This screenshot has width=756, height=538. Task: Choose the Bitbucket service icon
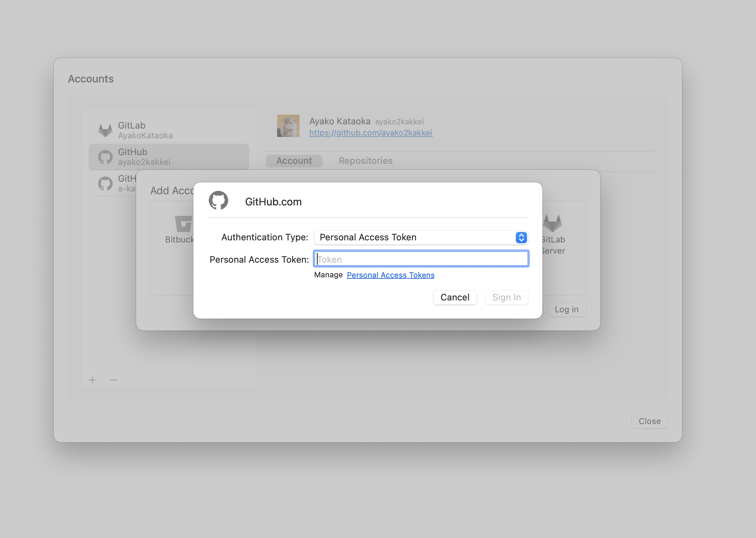(183, 224)
